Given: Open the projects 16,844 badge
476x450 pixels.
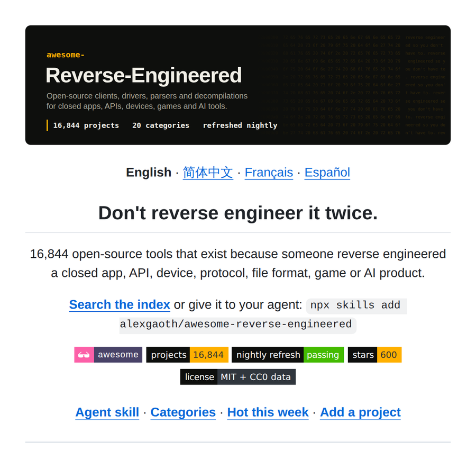Looking at the screenshot, I should 187,355.
